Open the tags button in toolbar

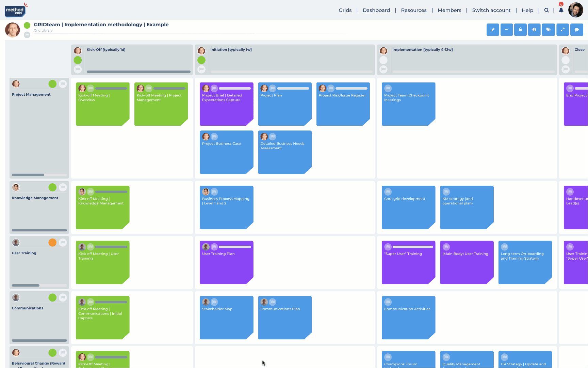click(548, 30)
